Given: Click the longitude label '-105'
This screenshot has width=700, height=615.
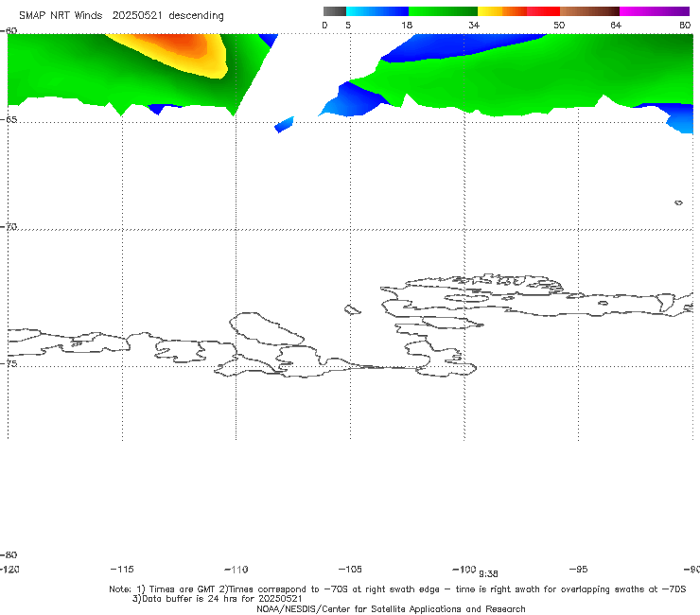Looking at the screenshot, I should (x=350, y=570).
